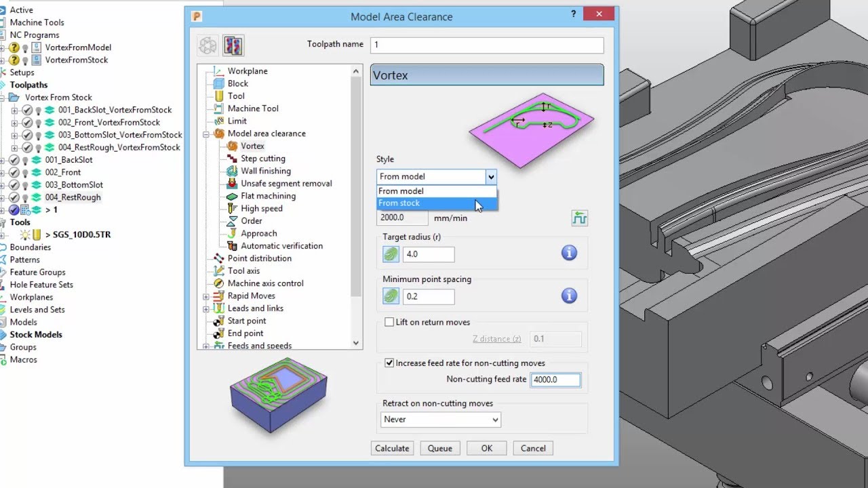Click the Toolpath name field
Screen dimensions: 868x488
pos(487,45)
